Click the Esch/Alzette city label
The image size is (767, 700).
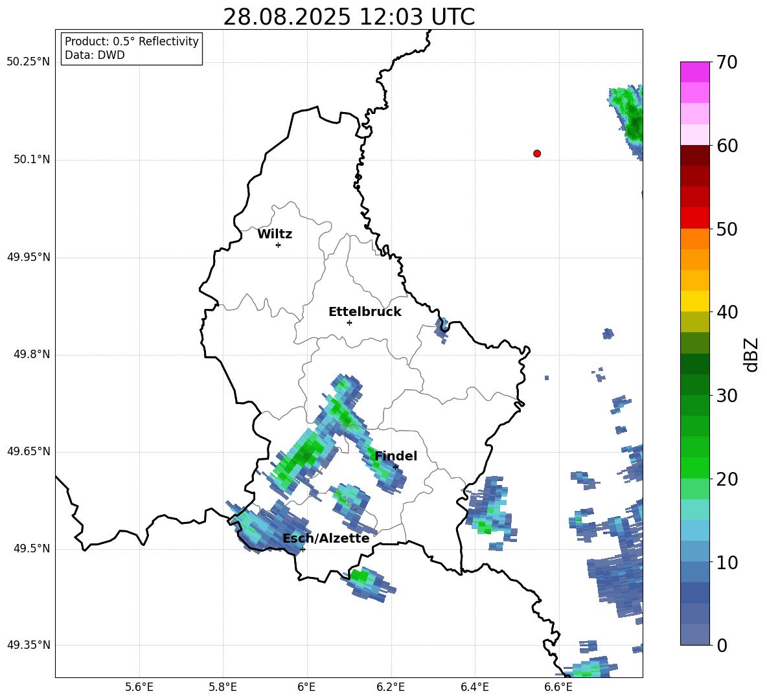(x=326, y=539)
